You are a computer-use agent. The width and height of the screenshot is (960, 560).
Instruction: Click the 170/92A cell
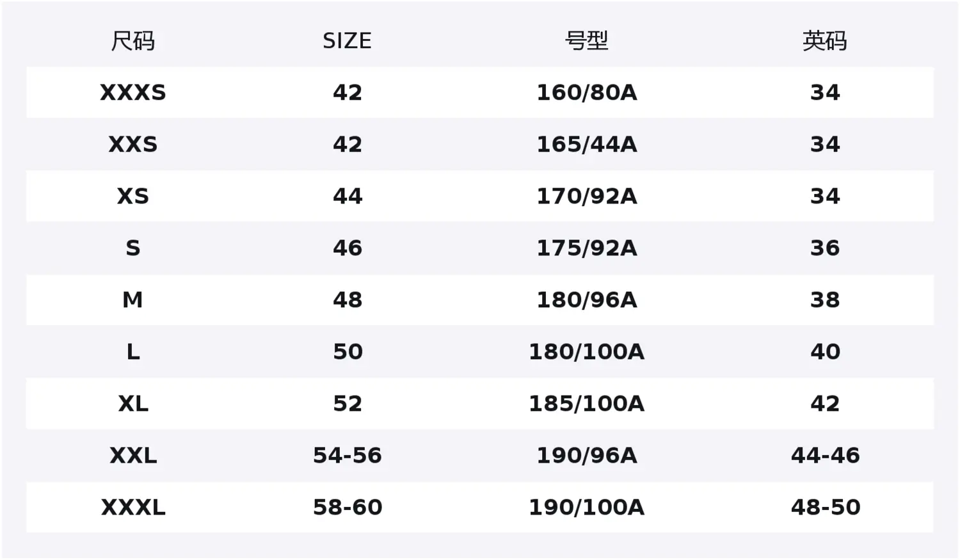click(586, 196)
